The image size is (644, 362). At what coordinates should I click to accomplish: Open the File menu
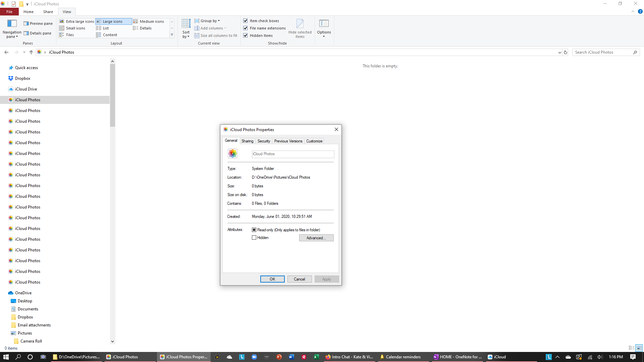(x=9, y=12)
